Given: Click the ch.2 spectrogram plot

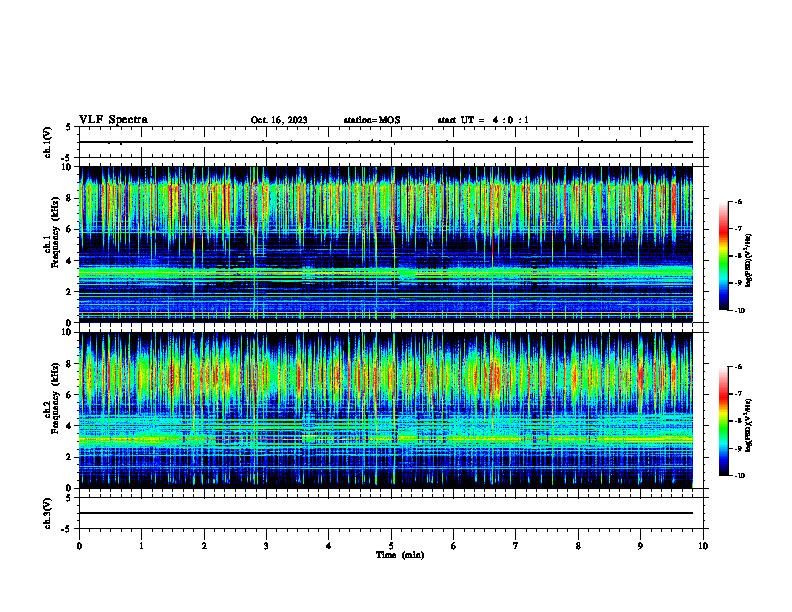Looking at the screenshot, I should (391, 410).
